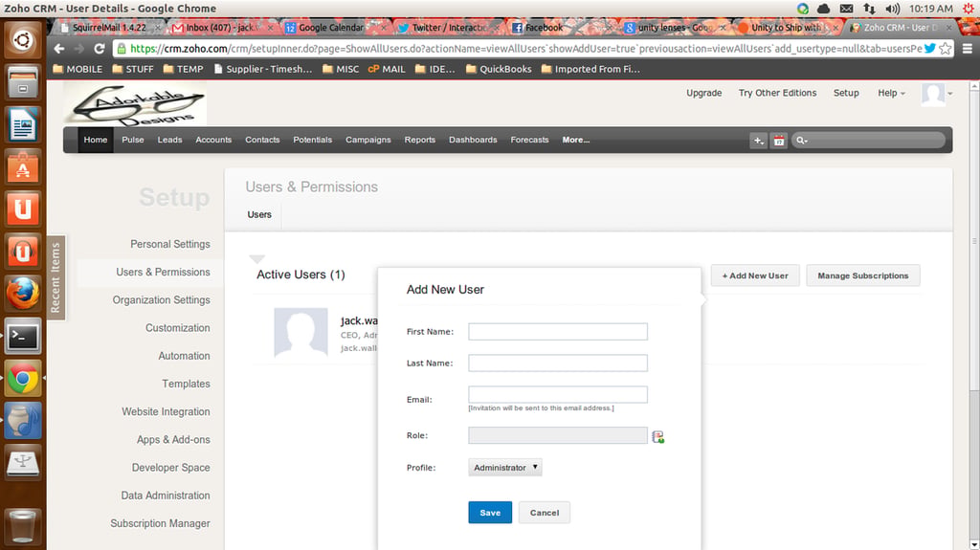Launch Files manager from the dock
This screenshot has height=550, width=980.
click(23, 82)
